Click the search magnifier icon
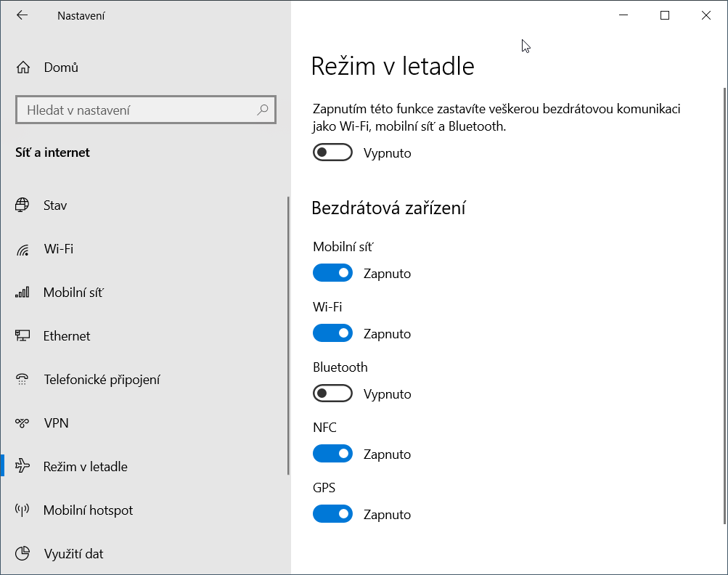This screenshot has height=575, width=728. coord(262,110)
